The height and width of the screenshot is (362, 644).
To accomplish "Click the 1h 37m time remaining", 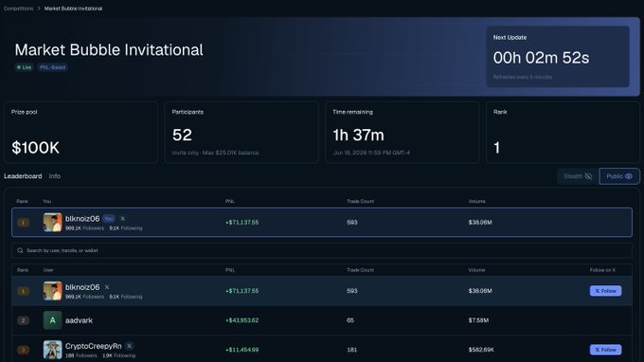I will point(358,135).
